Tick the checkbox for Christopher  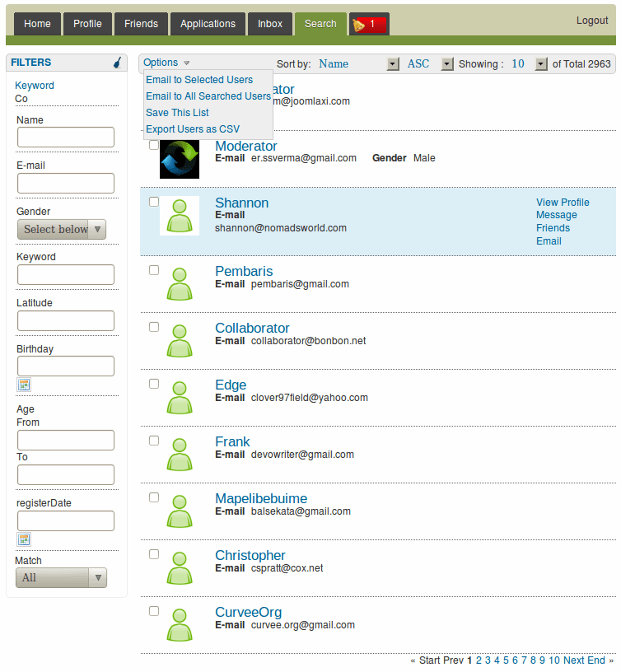coord(154,554)
